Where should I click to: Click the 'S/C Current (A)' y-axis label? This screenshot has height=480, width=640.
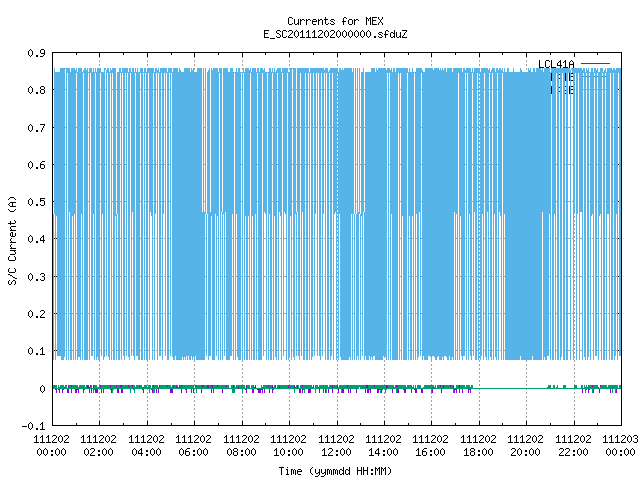(x=13, y=241)
